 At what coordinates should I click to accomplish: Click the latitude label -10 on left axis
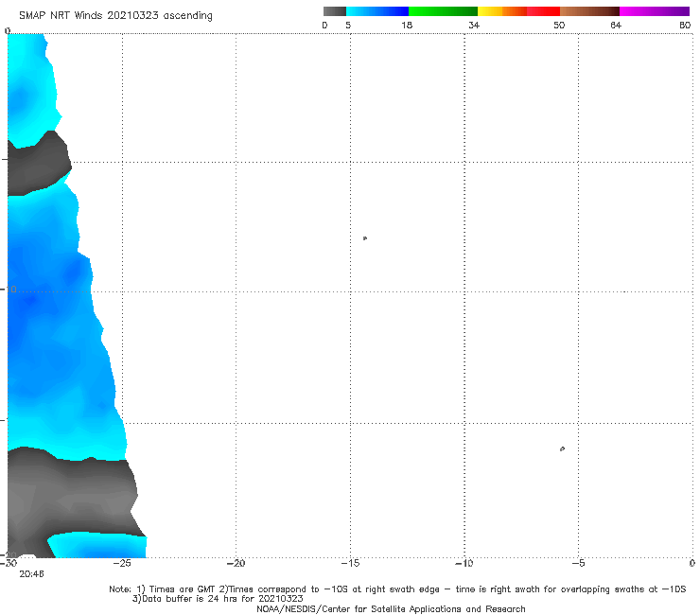[9, 290]
